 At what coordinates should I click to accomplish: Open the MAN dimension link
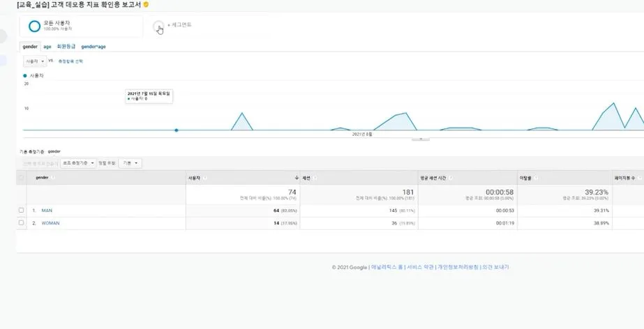(x=47, y=211)
